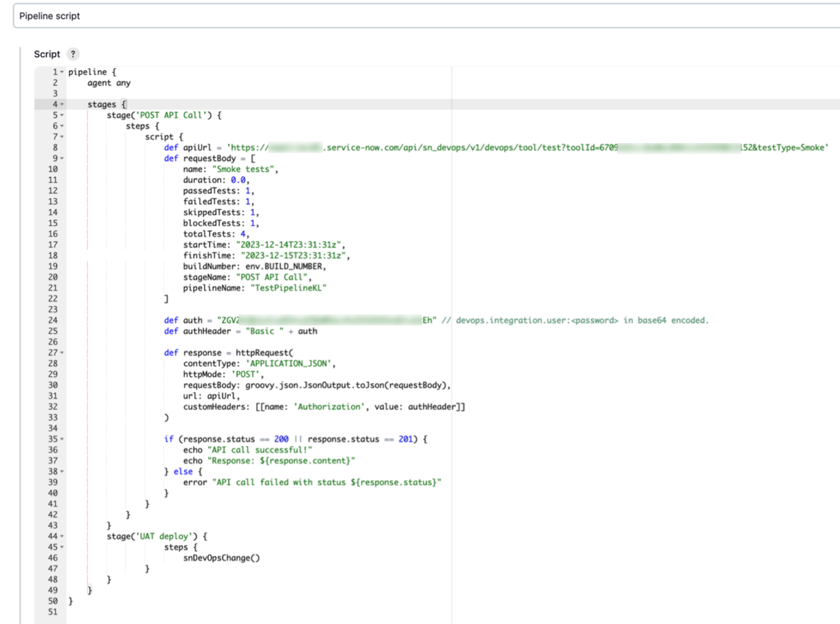Click the snDevOpsChange() call

tap(222, 558)
